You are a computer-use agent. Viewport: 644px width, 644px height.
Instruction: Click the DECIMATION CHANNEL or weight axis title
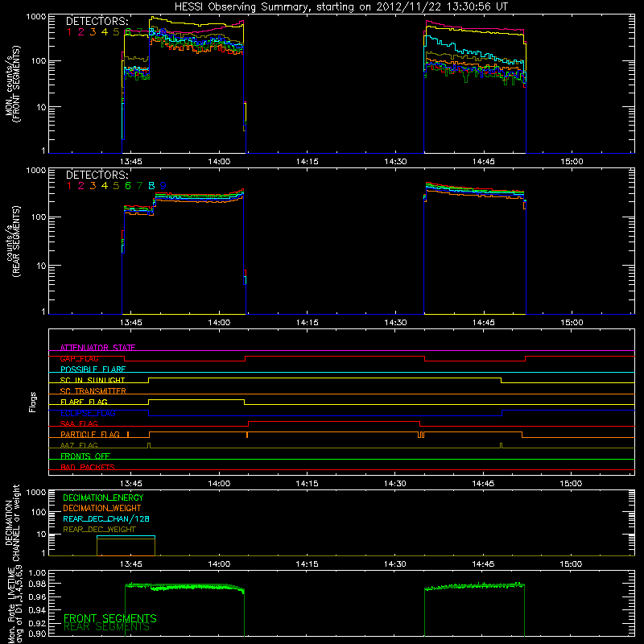[x=12, y=522]
